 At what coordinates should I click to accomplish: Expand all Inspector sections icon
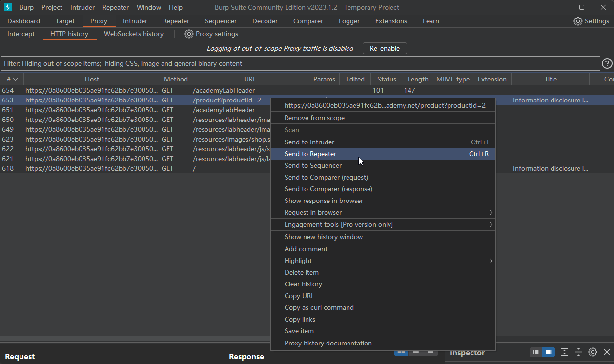tap(564, 352)
